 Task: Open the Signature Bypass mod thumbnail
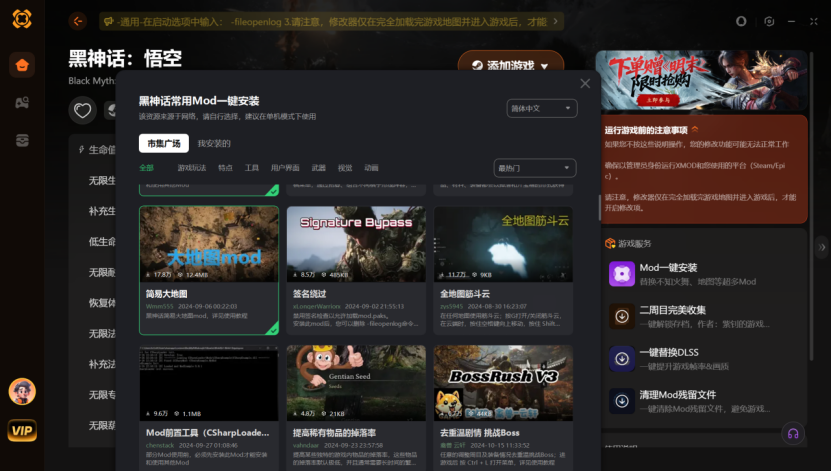(356, 244)
